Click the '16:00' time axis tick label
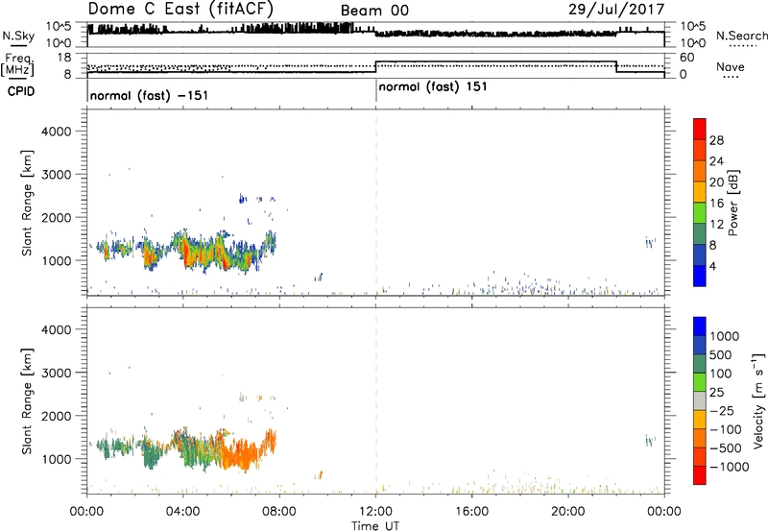 click(x=471, y=512)
